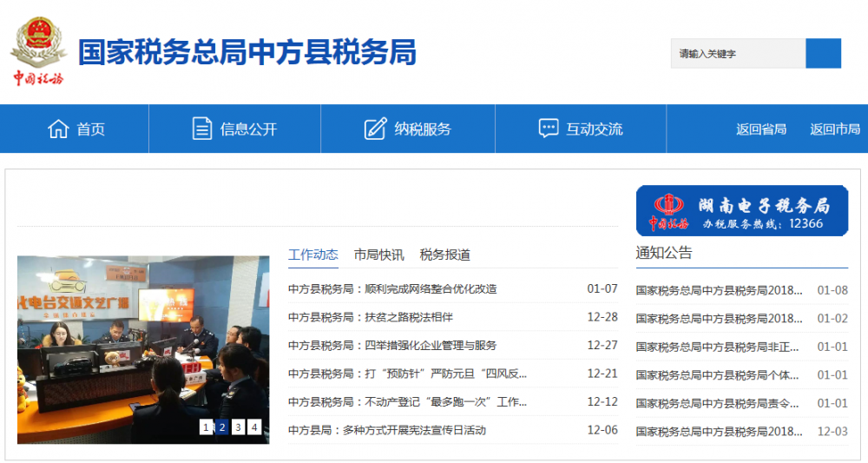868x463 pixels.
Task: Click the blue search button
Action: (823, 54)
